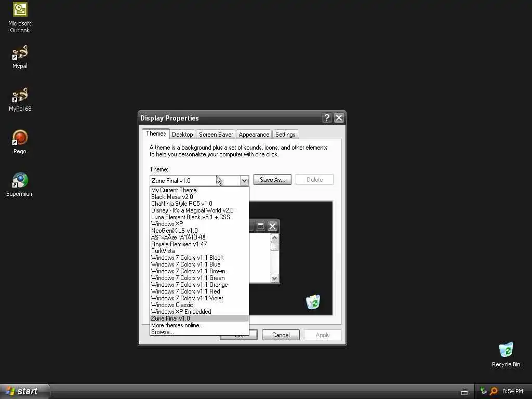This screenshot has width=532, height=399.
Task: Select the Recycle Bin desktop icon
Action: [506, 355]
